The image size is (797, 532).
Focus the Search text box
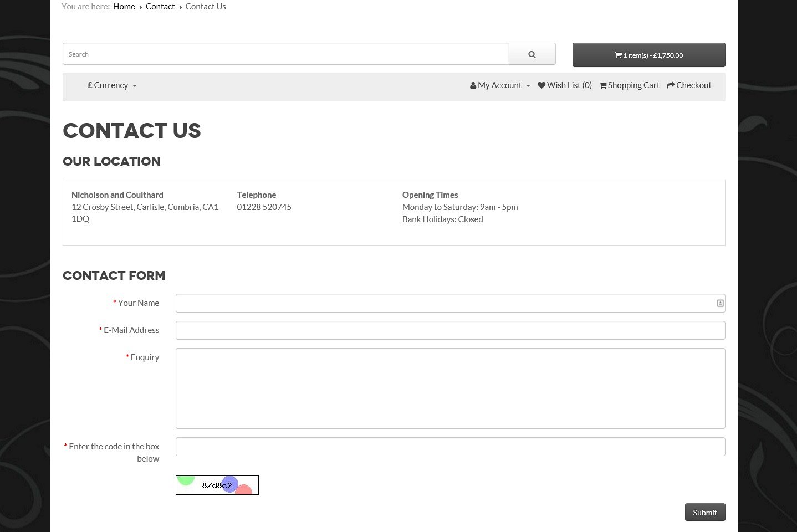285,54
